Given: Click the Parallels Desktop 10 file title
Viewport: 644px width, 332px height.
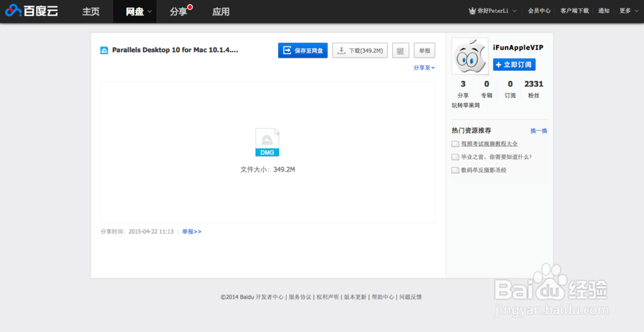Looking at the screenshot, I should 175,50.
